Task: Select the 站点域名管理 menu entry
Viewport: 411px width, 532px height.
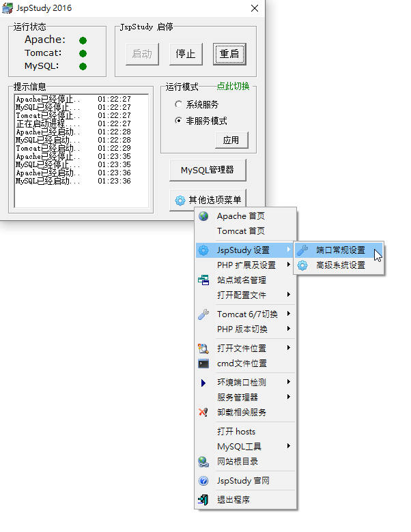Action: [245, 280]
